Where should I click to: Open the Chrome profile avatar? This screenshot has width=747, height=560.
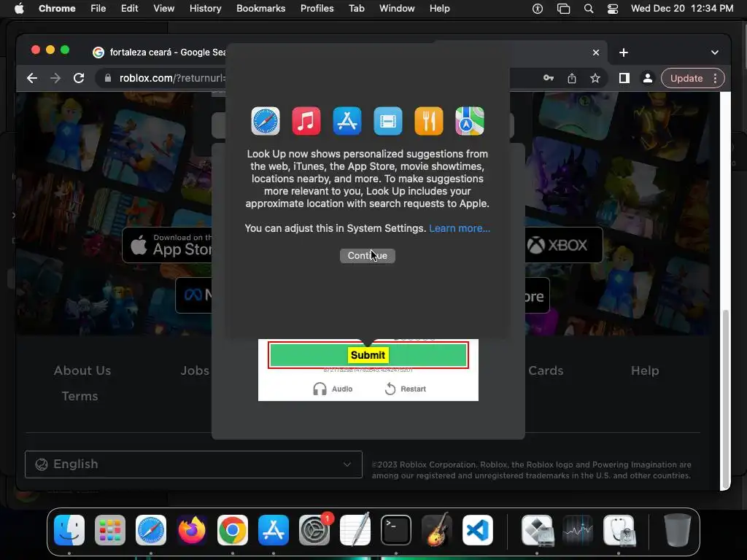tap(648, 78)
